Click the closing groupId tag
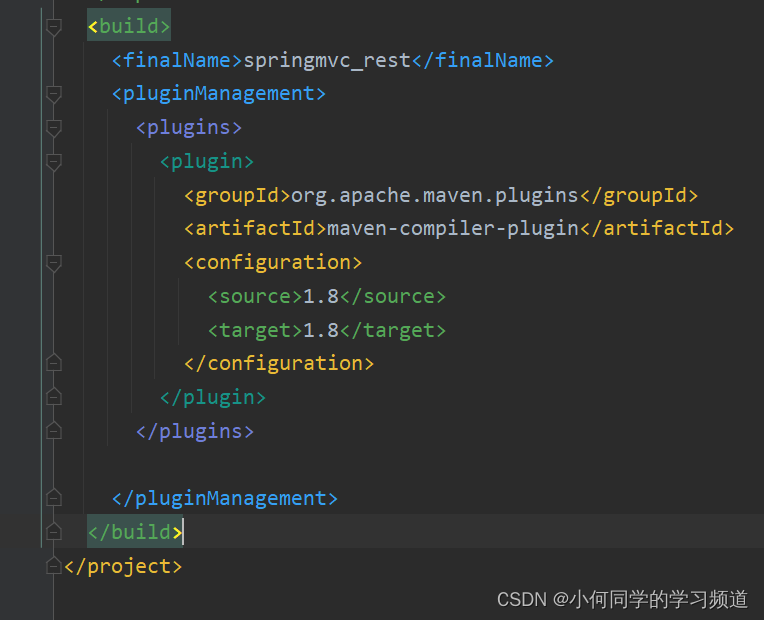 638,196
